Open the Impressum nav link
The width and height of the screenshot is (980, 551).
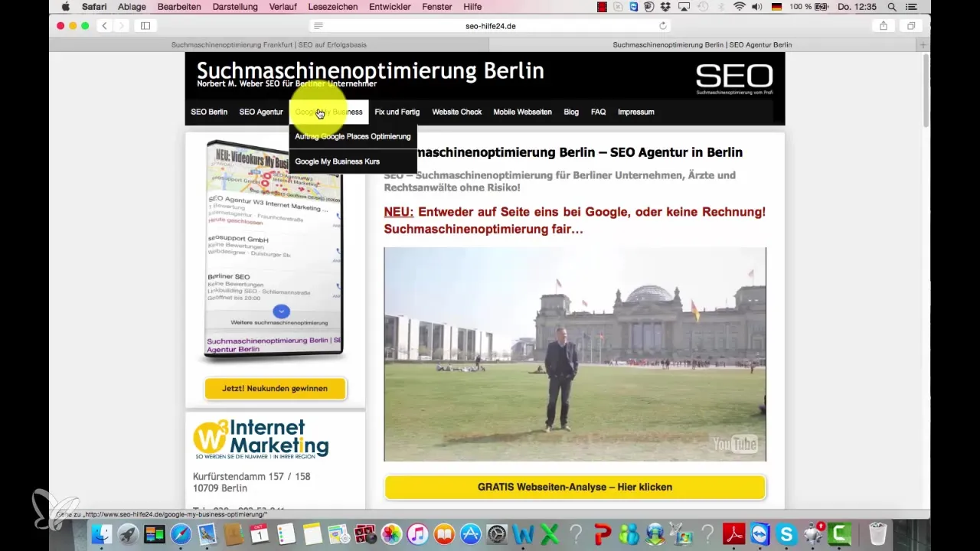tap(636, 112)
